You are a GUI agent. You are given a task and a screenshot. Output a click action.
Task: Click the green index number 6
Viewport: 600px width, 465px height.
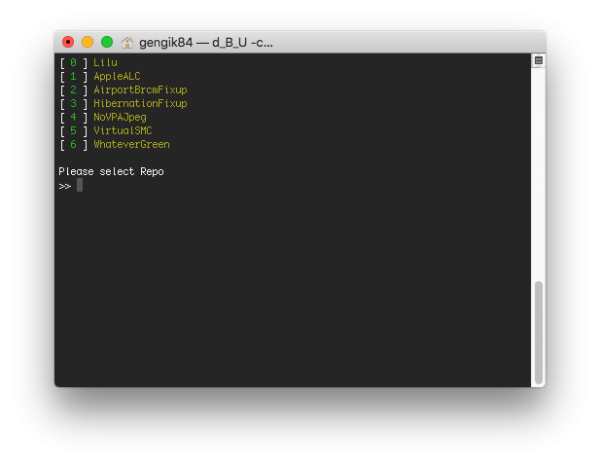tap(73, 144)
